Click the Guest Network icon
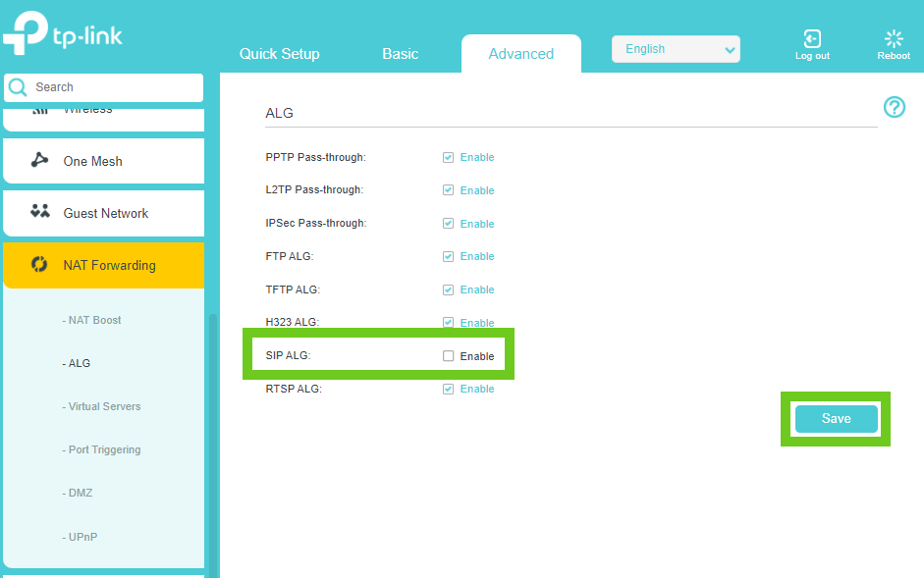Image resolution: width=924 pixels, height=578 pixels. (x=40, y=212)
